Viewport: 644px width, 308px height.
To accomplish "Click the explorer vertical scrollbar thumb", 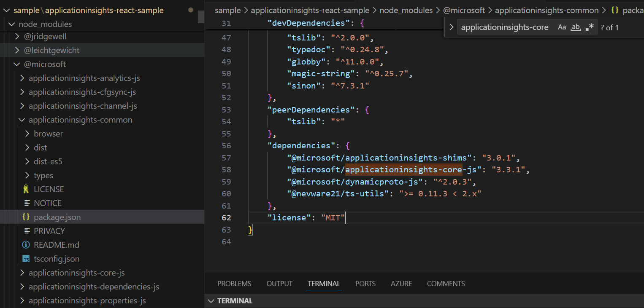I will coord(201,17).
